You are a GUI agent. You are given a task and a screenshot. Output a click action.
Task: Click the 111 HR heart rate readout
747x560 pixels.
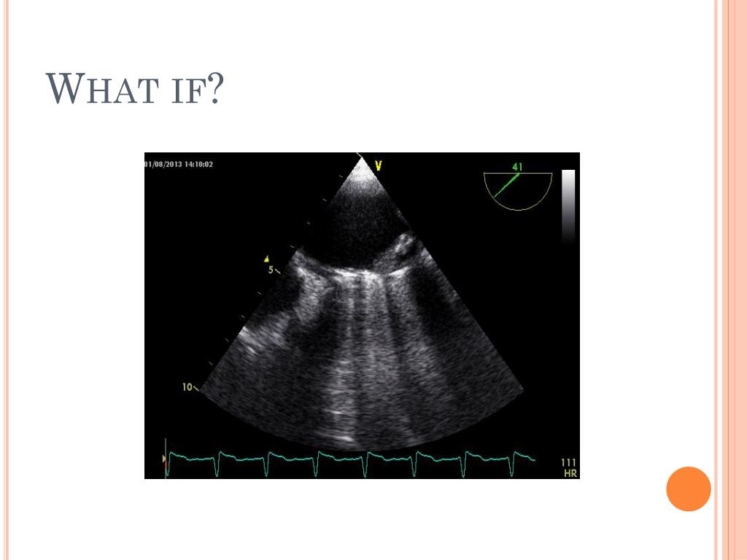pos(569,467)
